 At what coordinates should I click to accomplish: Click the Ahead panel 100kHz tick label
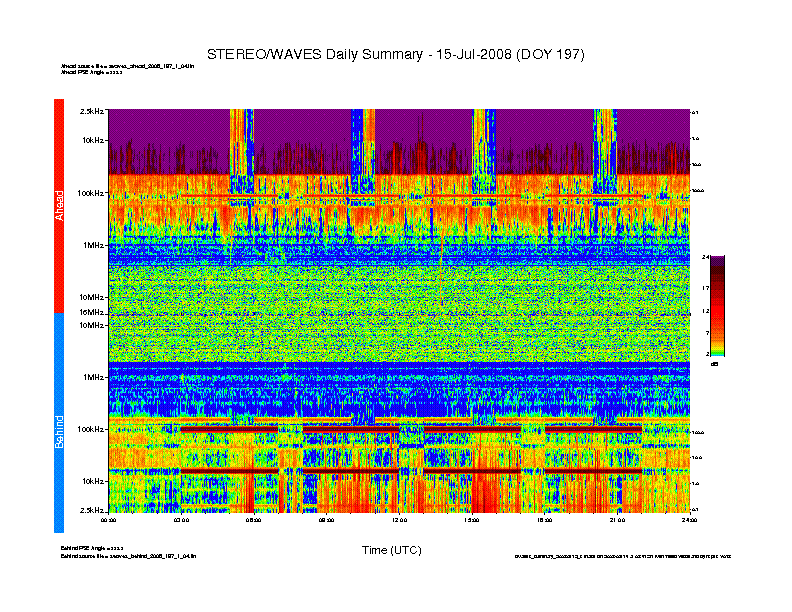91,193
